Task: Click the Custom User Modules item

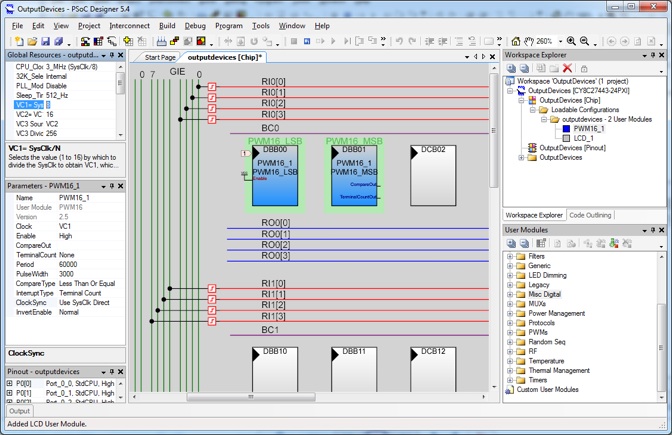Action: 547,390
